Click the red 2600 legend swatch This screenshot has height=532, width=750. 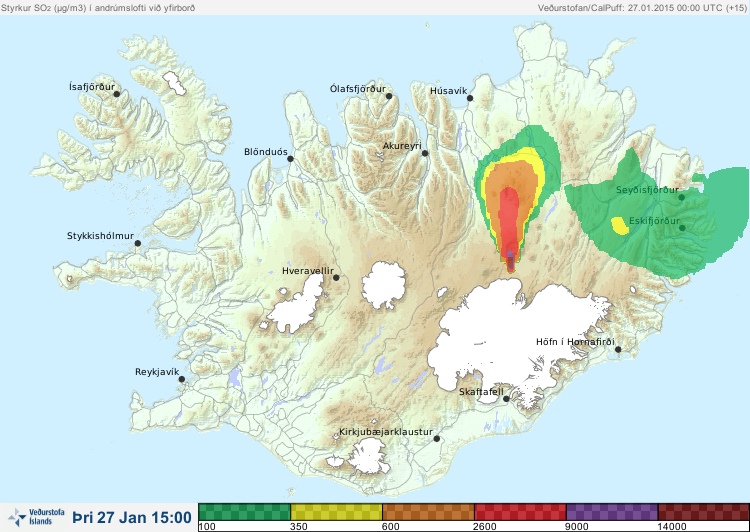tap(520, 512)
